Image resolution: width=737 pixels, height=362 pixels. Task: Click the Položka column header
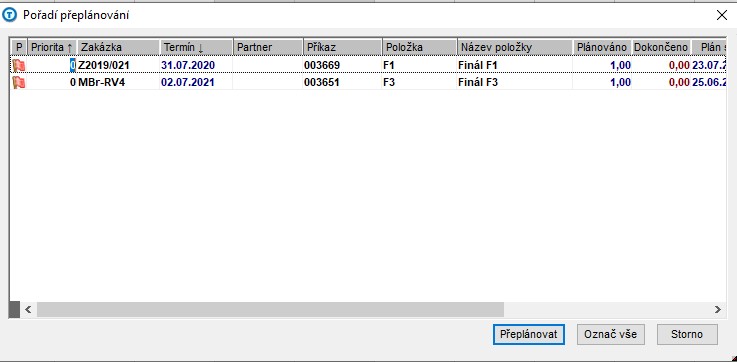419,47
